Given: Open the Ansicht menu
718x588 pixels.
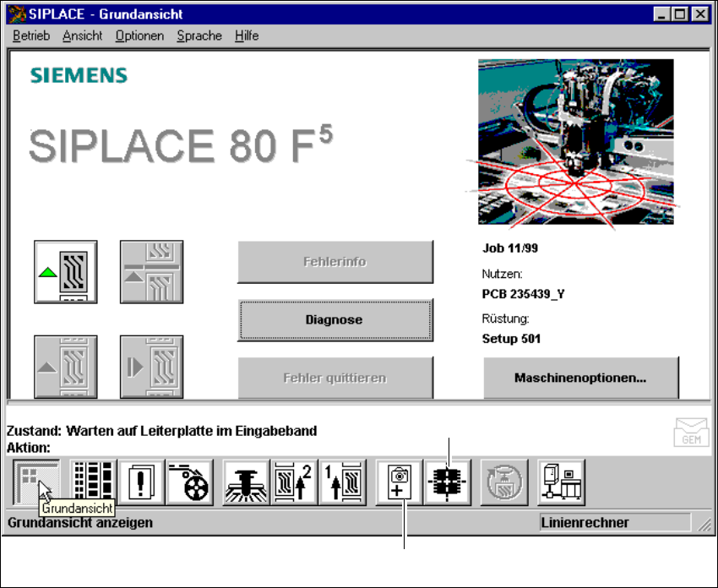Looking at the screenshot, I should point(83,35).
